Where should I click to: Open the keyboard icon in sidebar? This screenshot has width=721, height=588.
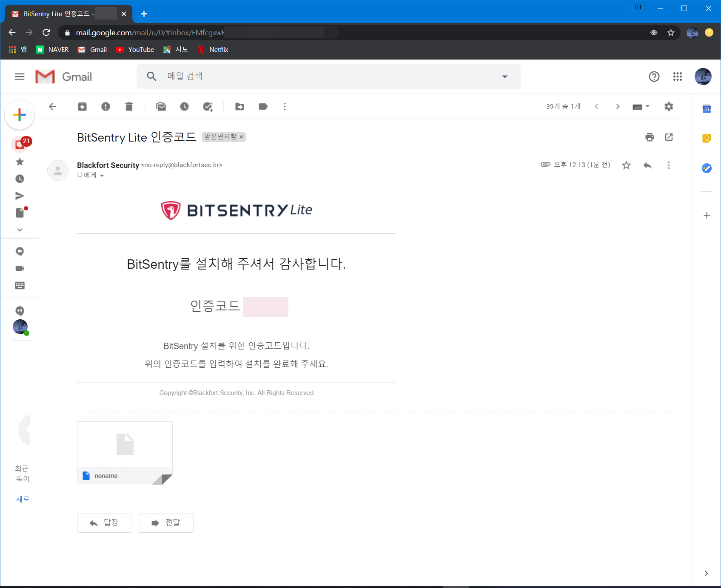click(20, 285)
